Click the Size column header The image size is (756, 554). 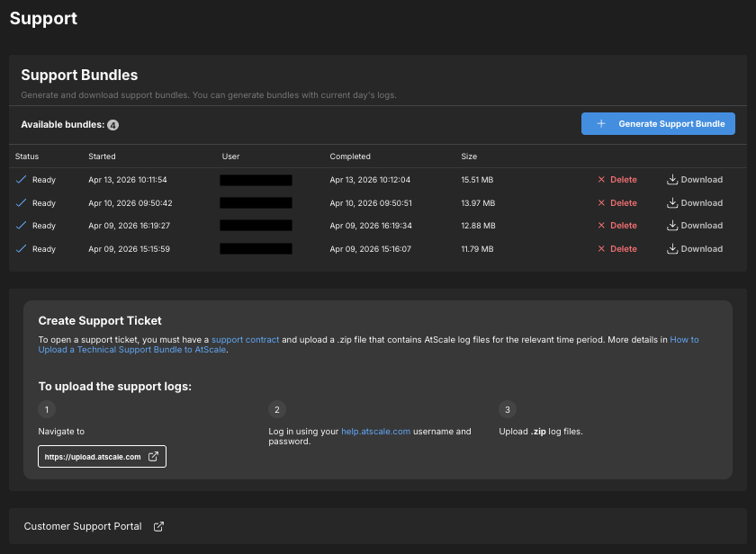tap(469, 156)
